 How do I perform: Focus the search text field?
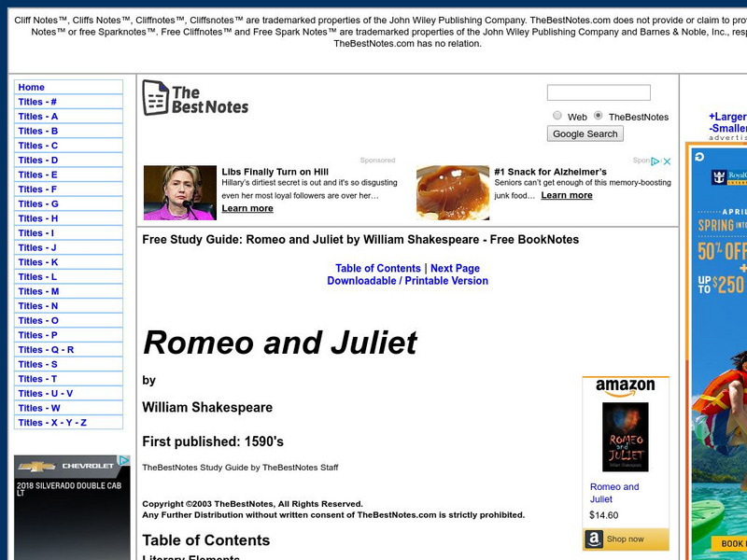(599, 92)
